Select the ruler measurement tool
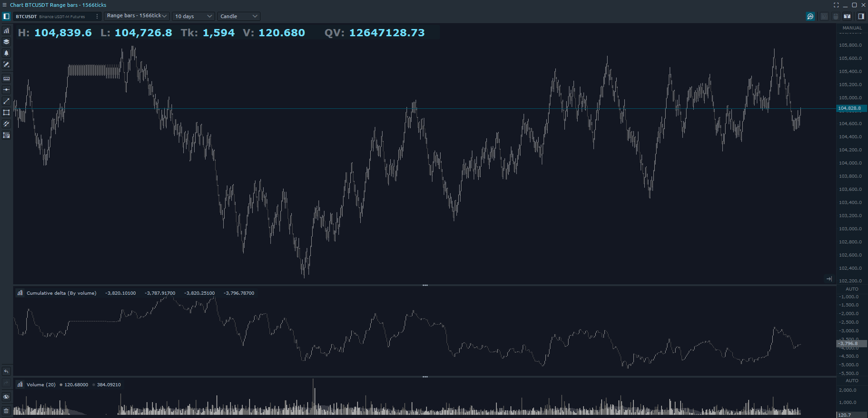Viewport: 868px width, 418px height. pos(6,78)
